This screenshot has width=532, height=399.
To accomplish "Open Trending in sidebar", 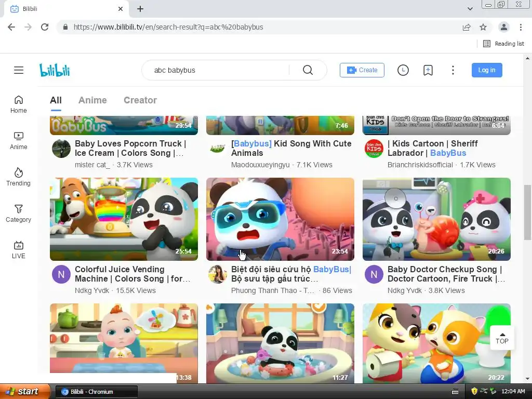I will pos(19,177).
